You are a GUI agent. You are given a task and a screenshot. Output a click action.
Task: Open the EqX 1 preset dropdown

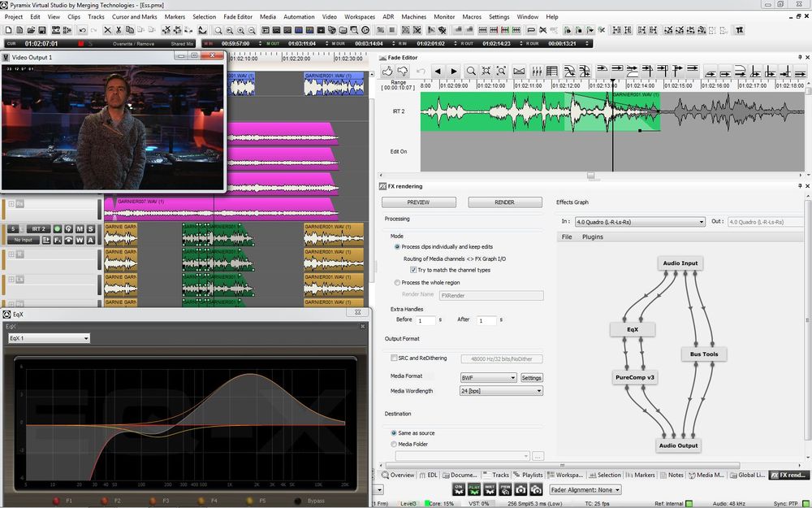[49, 338]
